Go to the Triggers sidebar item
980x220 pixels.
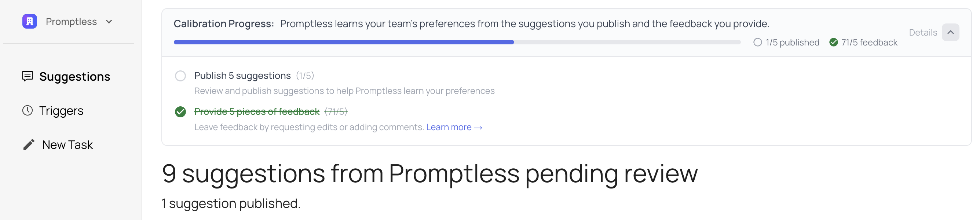(x=61, y=111)
